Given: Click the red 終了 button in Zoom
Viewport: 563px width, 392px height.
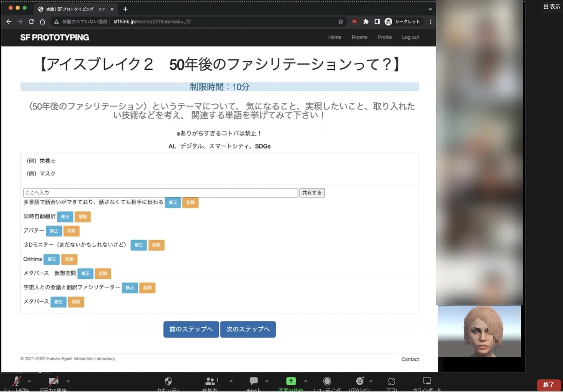Looking at the screenshot, I should pos(549,385).
